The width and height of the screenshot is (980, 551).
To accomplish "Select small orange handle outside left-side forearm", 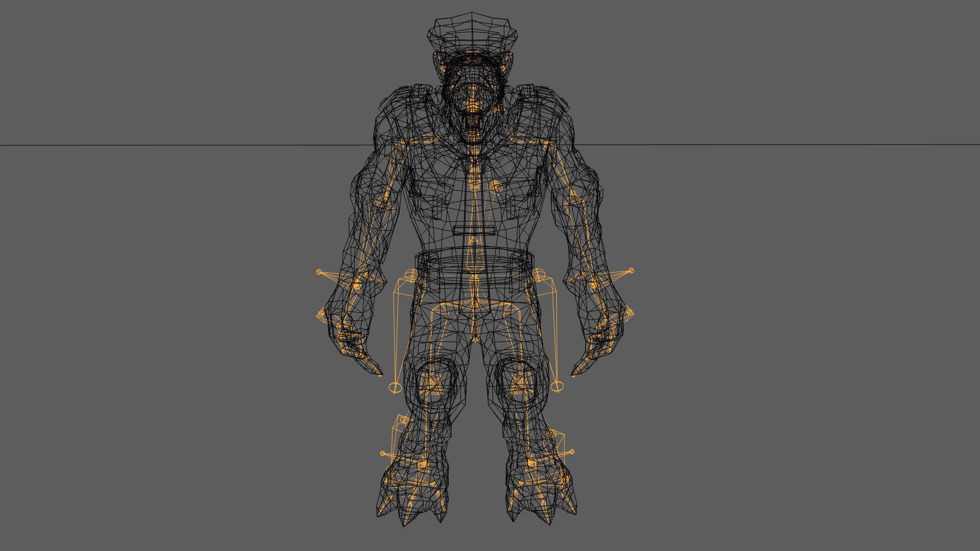I will (319, 272).
